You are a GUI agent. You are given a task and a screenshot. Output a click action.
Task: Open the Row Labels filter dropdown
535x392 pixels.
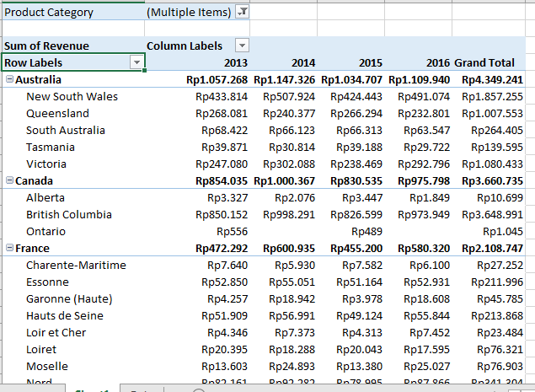pos(136,62)
